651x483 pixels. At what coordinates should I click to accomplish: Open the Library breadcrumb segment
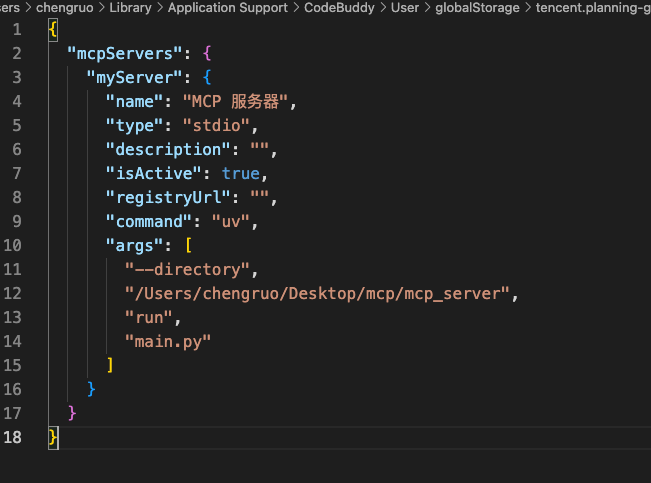130,7
